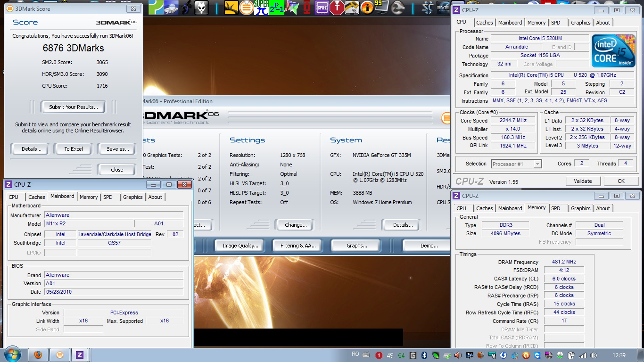Image resolution: width=644 pixels, height=362 pixels.
Task: Click Demo button
Action: coord(427,246)
